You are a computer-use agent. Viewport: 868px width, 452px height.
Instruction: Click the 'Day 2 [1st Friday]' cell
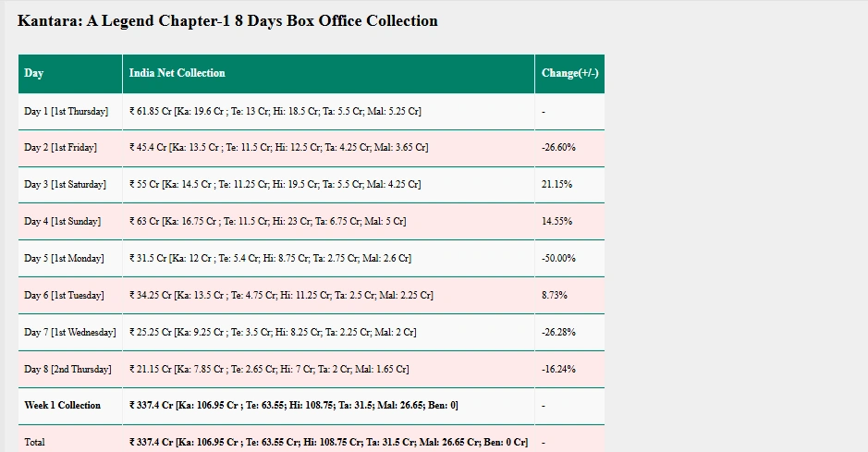[x=60, y=148]
